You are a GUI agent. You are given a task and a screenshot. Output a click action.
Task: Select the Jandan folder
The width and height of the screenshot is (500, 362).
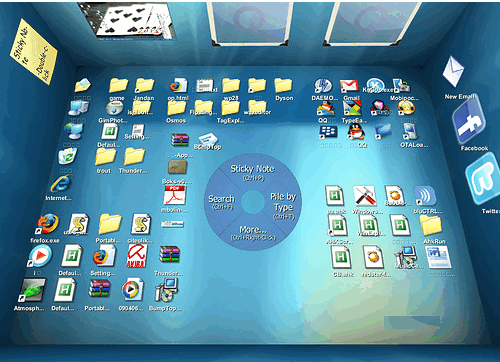tap(145, 86)
